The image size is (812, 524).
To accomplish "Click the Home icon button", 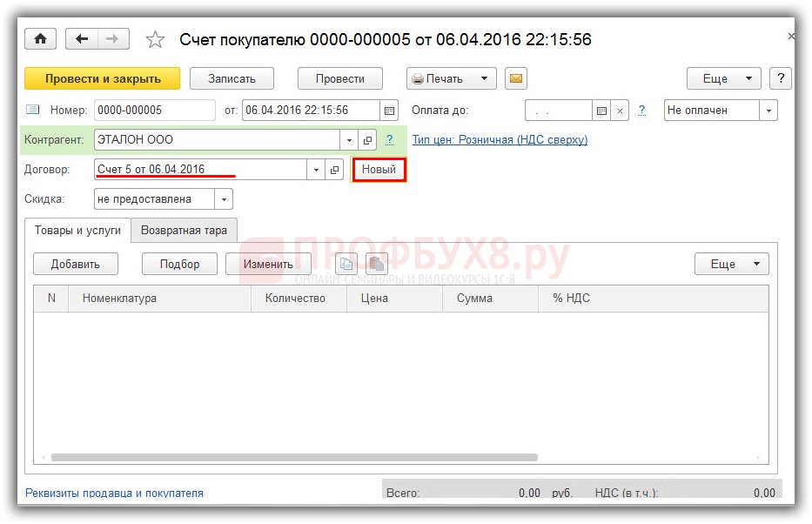I will [x=40, y=39].
